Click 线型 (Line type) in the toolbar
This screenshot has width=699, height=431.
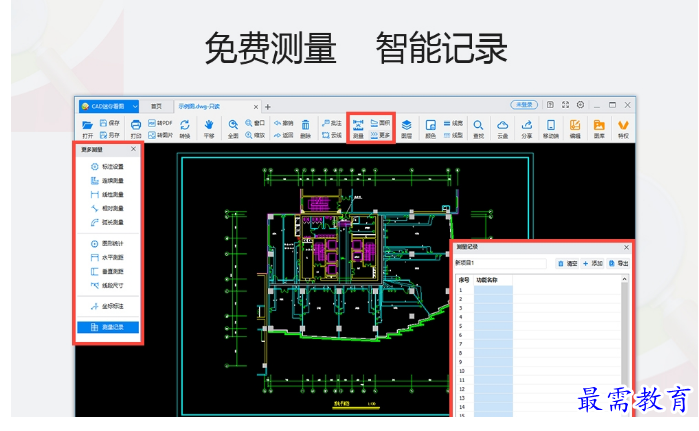[453, 135]
